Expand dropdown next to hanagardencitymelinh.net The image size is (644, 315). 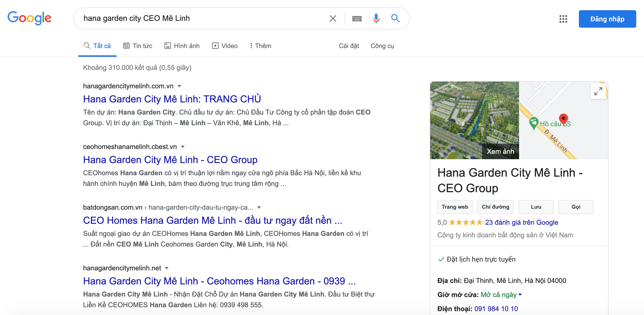[x=167, y=268]
